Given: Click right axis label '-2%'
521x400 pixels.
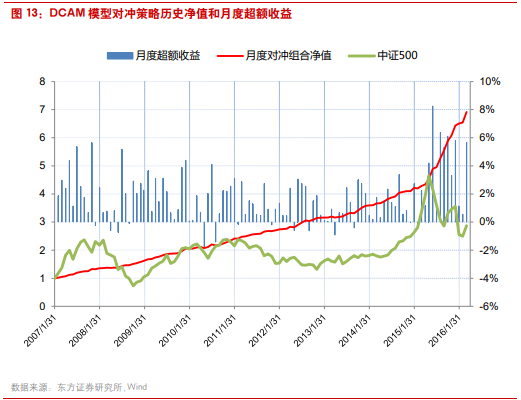Looking at the screenshot, I should point(489,250).
